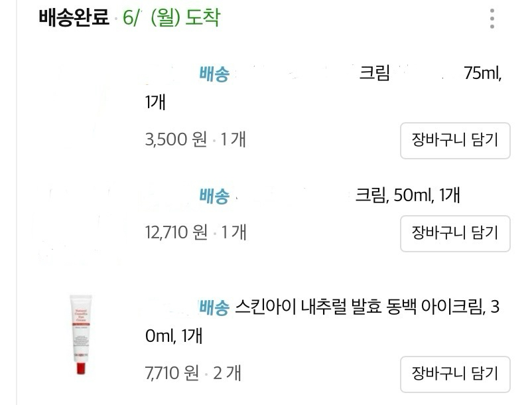Add the 75ml cream to cart
This screenshot has height=405, width=532.
[454, 140]
